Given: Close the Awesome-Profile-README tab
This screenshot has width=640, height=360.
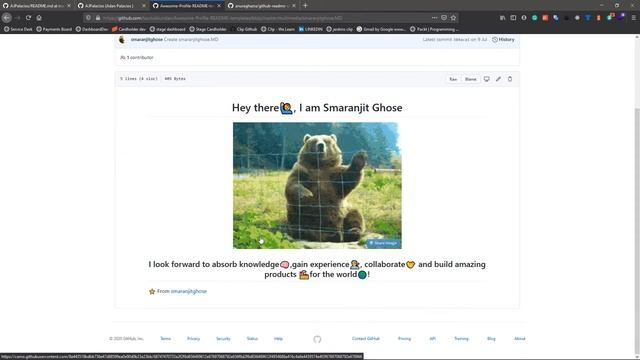Looking at the screenshot, I should tap(219, 6).
